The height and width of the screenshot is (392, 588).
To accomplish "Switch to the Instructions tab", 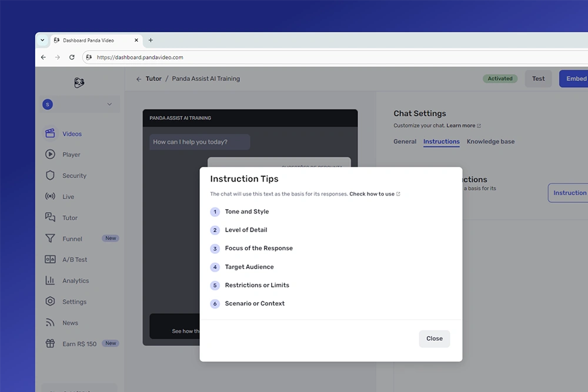I will click(442, 142).
